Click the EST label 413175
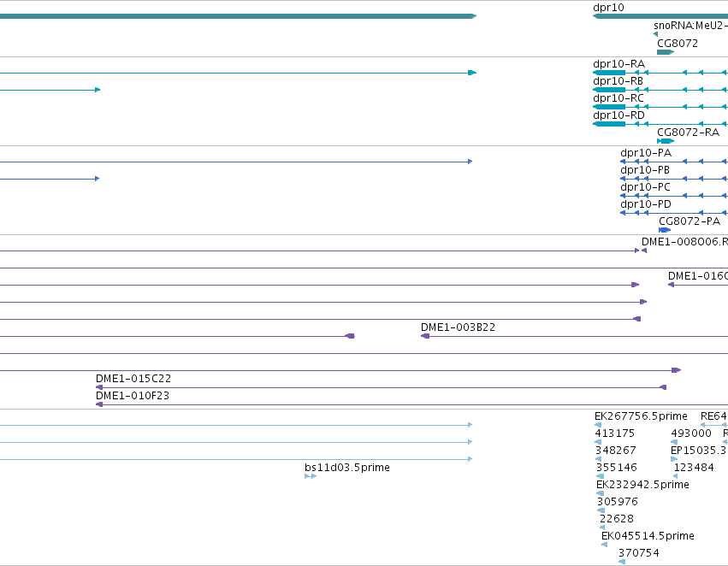 (615, 433)
